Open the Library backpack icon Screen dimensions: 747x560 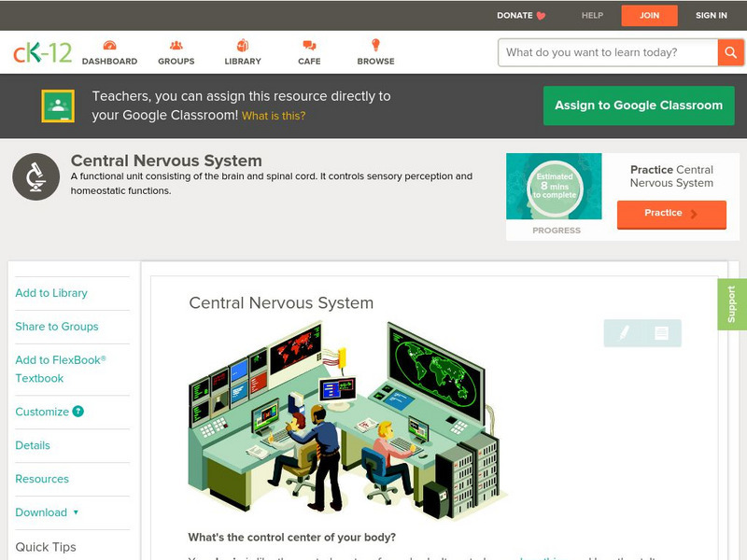(243, 46)
